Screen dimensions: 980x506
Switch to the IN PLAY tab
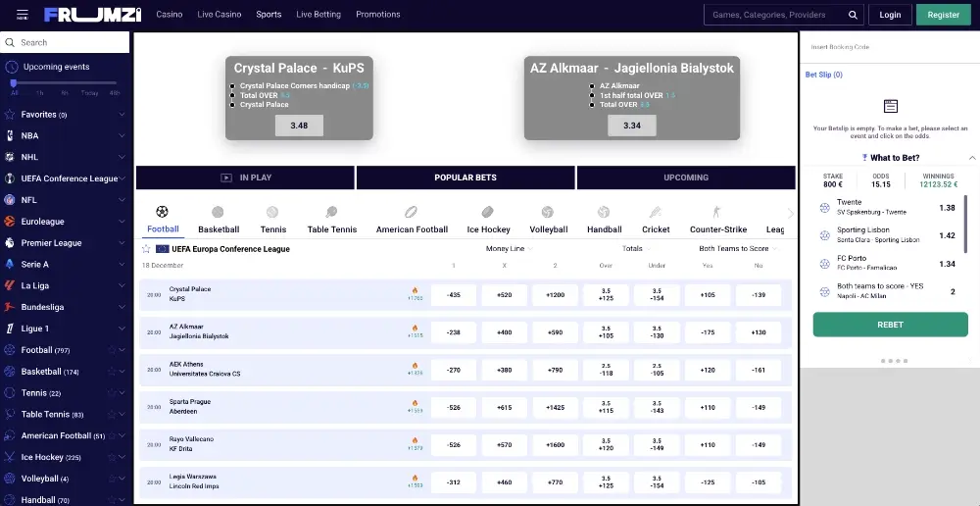(245, 177)
